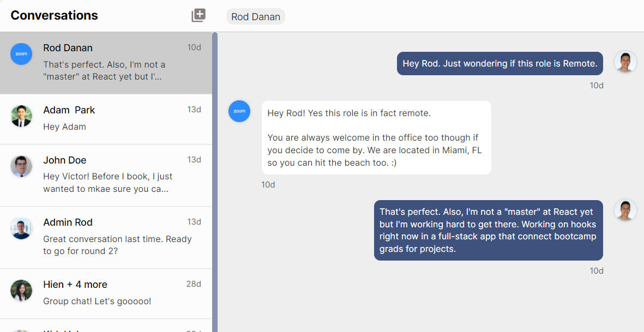This screenshot has width=644, height=332.
Task: Click the "13d" timestamp in Adam Park's row
Action: point(194,110)
